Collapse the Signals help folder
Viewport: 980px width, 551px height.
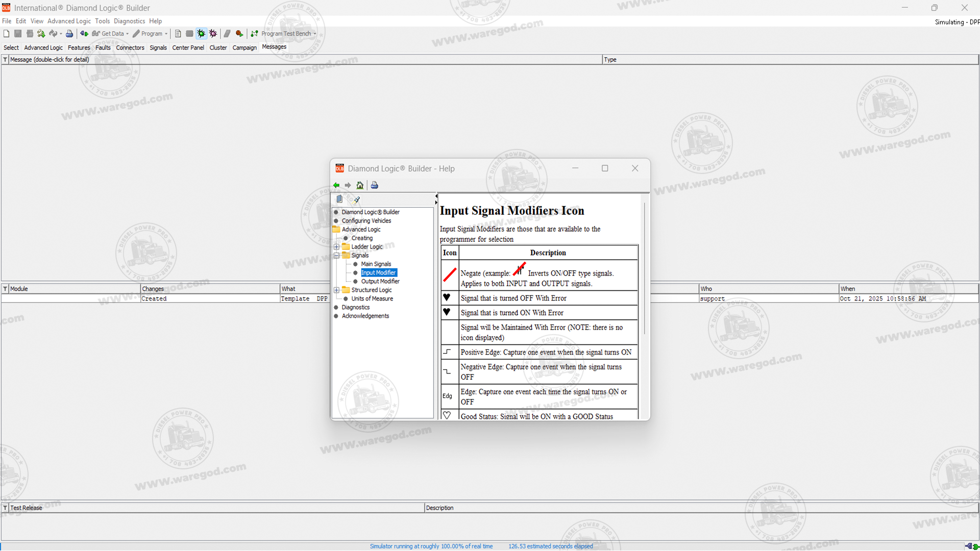pyautogui.click(x=336, y=256)
